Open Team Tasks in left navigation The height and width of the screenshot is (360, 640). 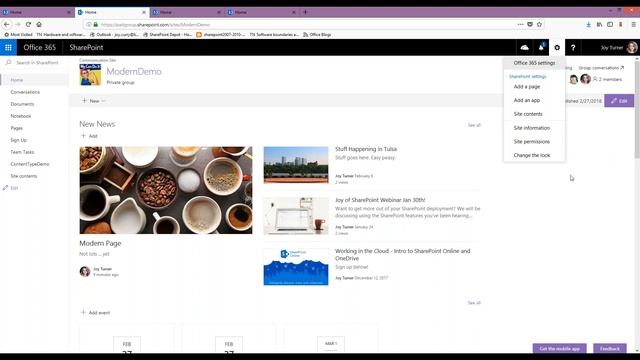(x=22, y=152)
